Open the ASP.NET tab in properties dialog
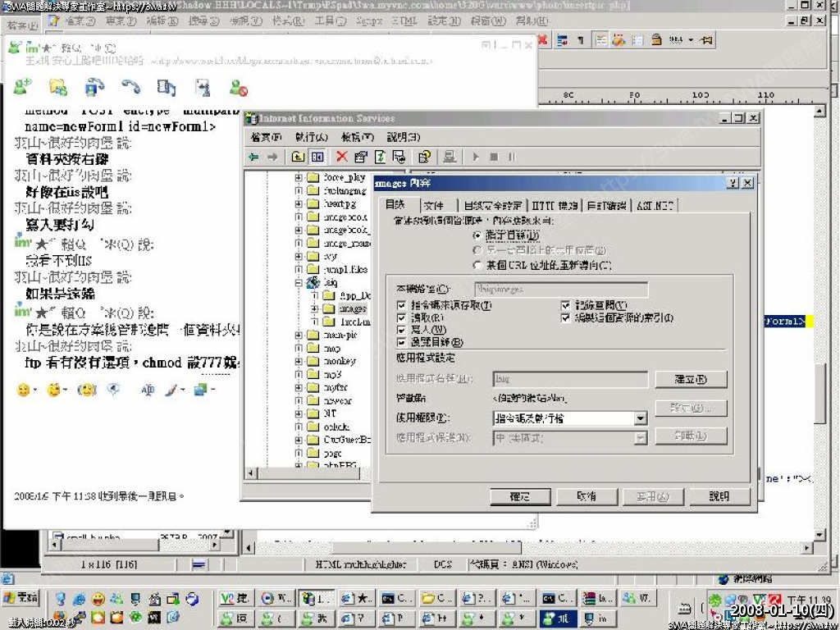Screen dimensions: 840x630 click(x=655, y=206)
